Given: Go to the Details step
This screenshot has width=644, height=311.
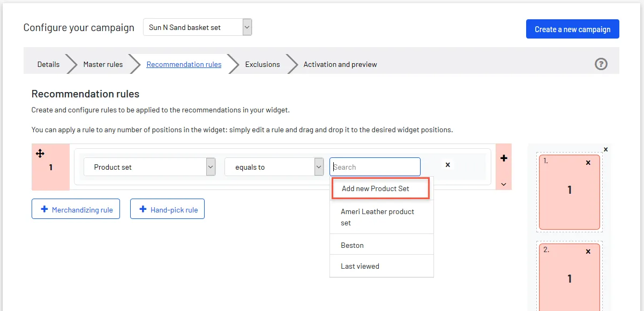Looking at the screenshot, I should tap(48, 64).
